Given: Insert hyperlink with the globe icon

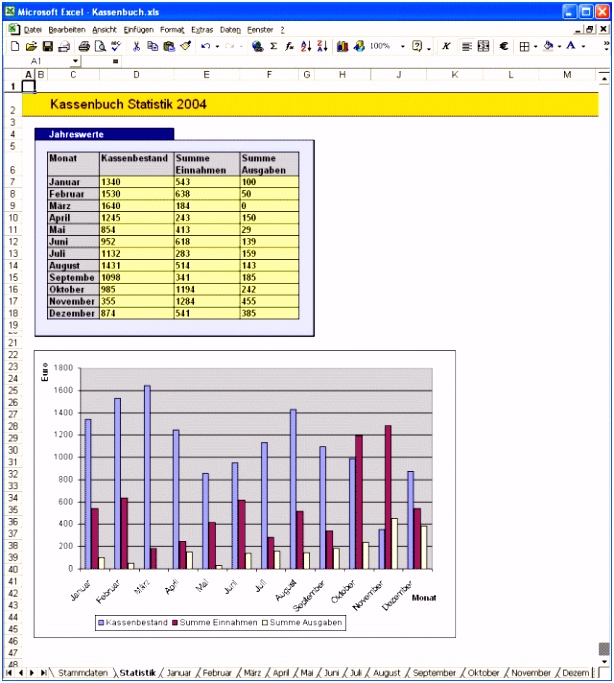Looking at the screenshot, I should tap(258, 46).
